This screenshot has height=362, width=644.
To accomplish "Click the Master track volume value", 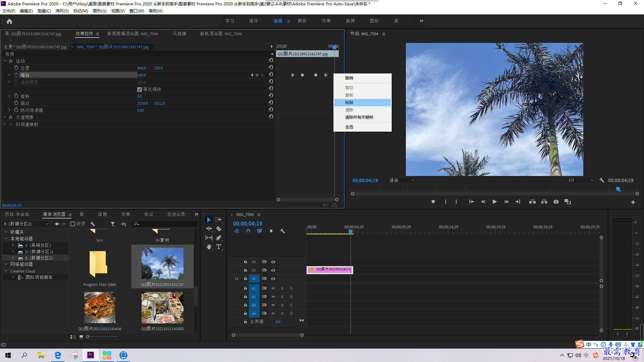I will [x=278, y=322].
